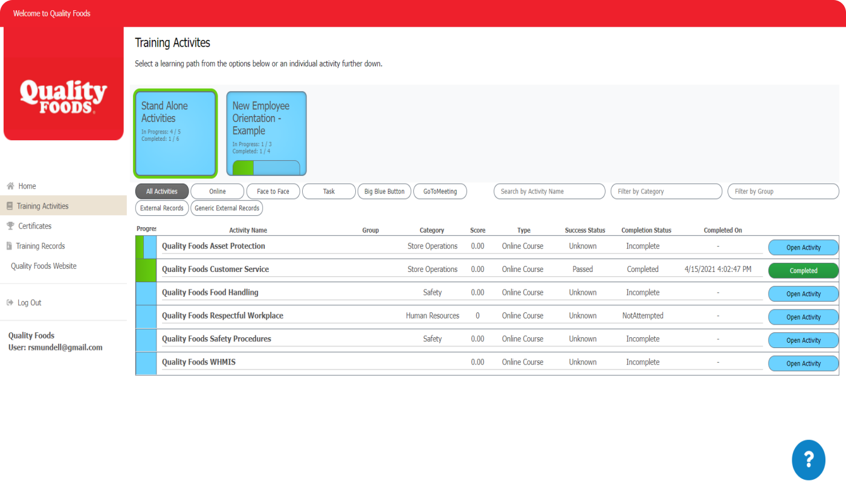The height and width of the screenshot is (504, 846).
Task: Open Quality Foods Website sidebar link
Action: click(44, 266)
